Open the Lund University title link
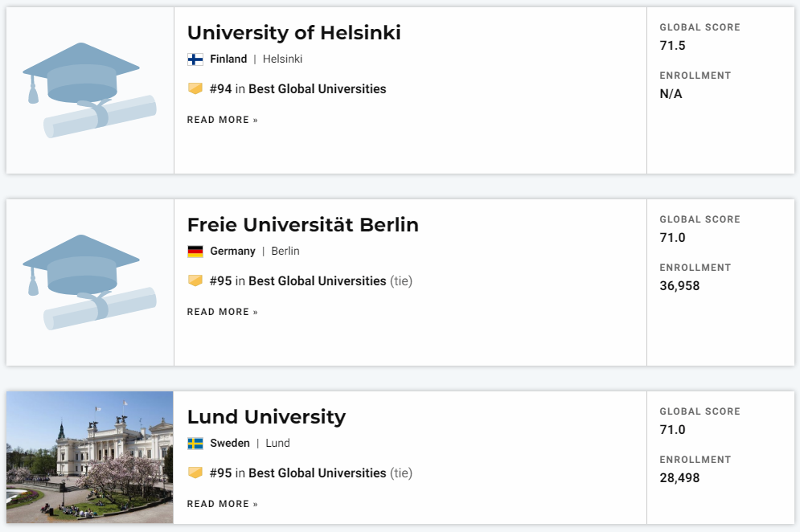Image resolution: width=800 pixels, height=532 pixels. tap(266, 417)
